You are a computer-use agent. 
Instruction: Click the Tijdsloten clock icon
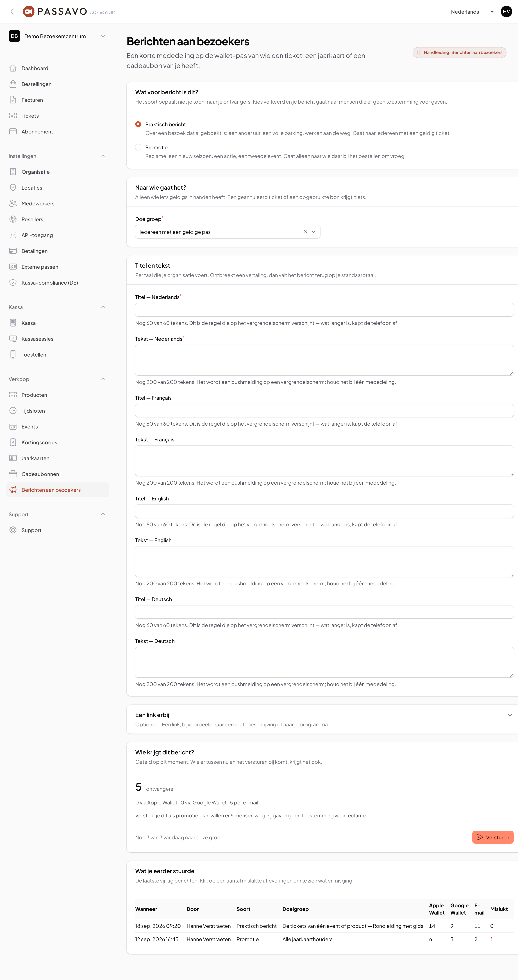click(13, 411)
